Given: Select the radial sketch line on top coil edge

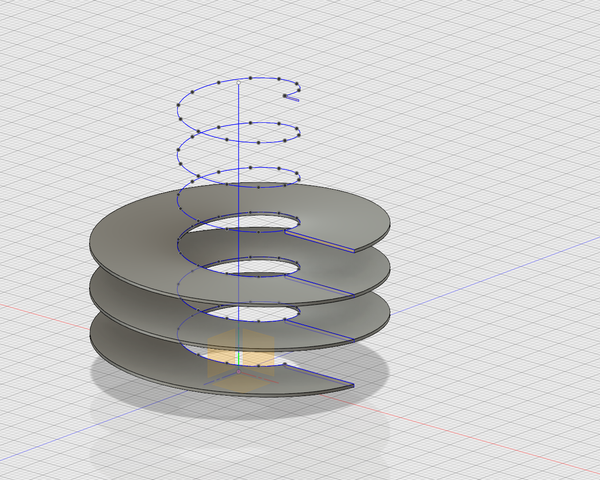Looking at the screenshot, I should click(320, 241).
